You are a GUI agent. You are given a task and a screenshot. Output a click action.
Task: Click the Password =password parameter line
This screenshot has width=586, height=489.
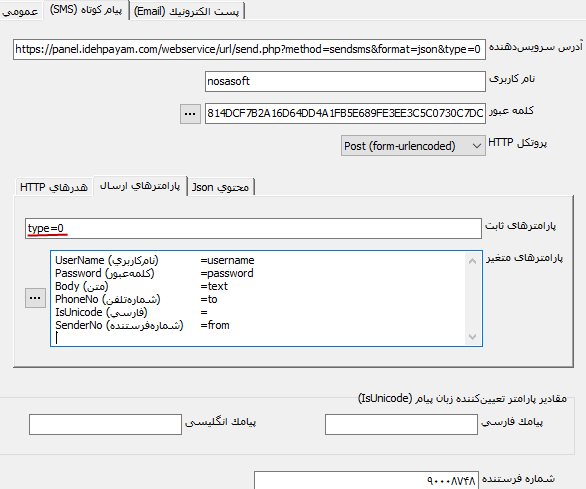154,273
